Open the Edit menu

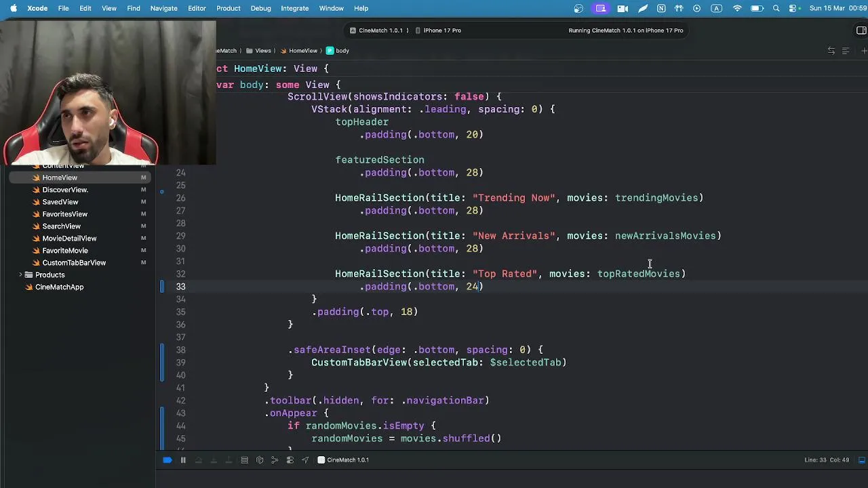tap(85, 8)
